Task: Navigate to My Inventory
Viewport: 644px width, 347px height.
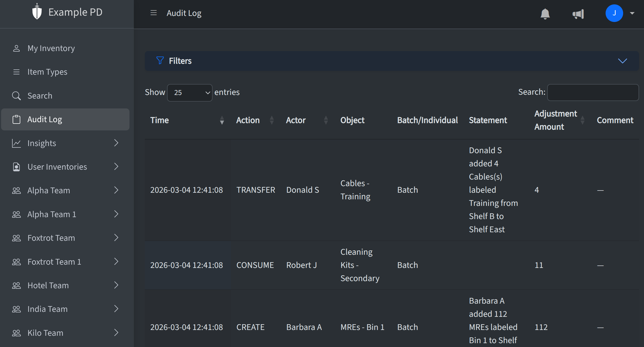Action: point(51,48)
